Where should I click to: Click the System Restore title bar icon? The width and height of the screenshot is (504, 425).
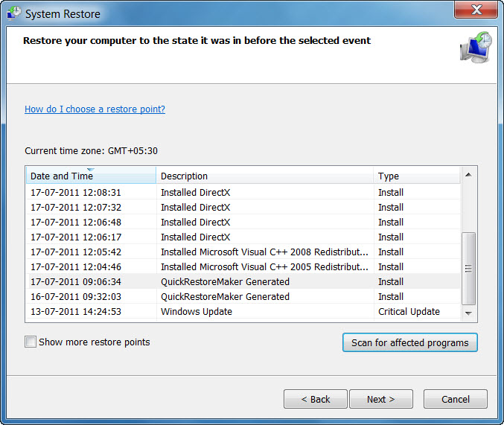[14, 13]
